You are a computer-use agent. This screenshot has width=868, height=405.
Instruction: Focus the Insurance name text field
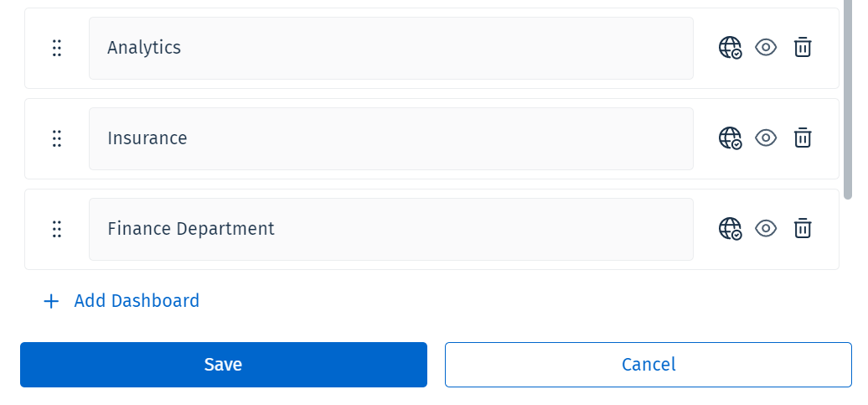[390, 138]
